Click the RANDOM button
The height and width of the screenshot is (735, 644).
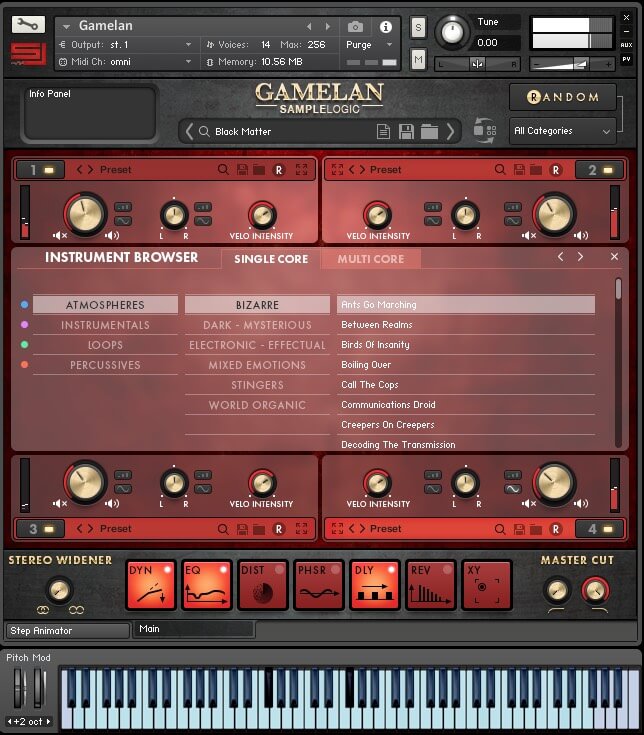point(562,97)
